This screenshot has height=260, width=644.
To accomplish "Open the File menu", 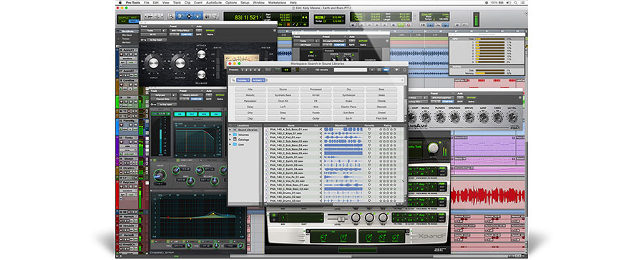I will 147,2.
